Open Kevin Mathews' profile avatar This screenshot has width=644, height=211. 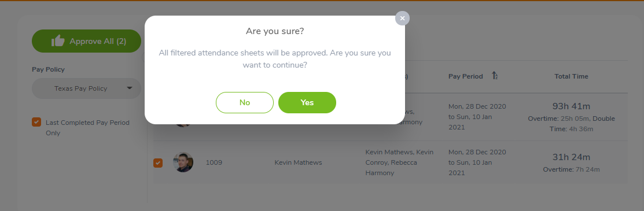(183, 162)
